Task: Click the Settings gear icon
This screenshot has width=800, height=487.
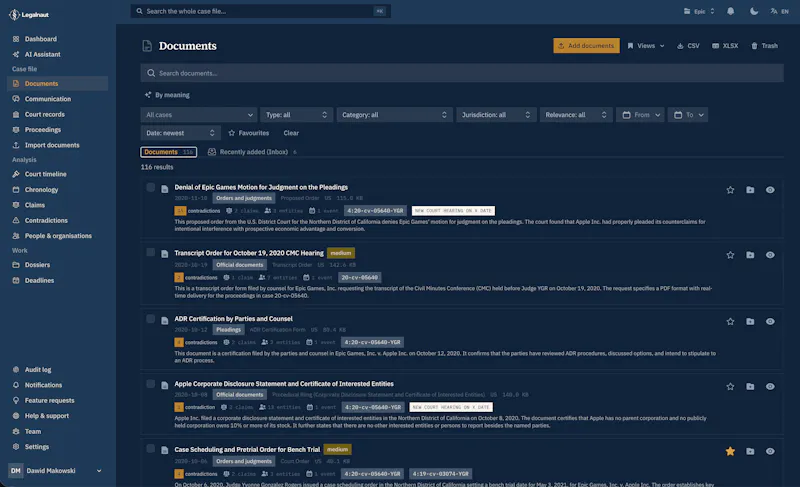Action: 16,446
